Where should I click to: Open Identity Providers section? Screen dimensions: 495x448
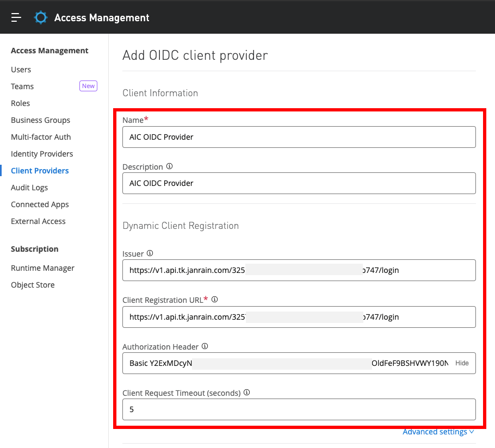click(x=42, y=154)
